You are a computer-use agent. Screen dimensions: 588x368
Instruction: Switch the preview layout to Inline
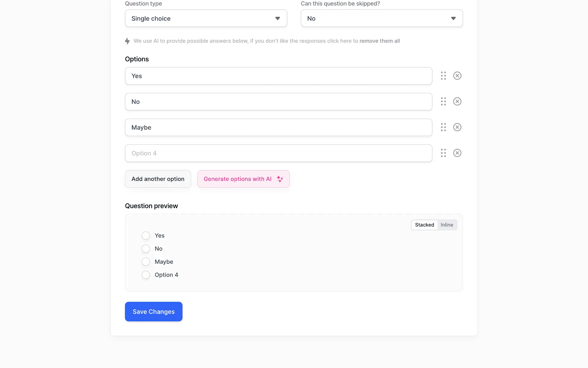[x=447, y=225]
